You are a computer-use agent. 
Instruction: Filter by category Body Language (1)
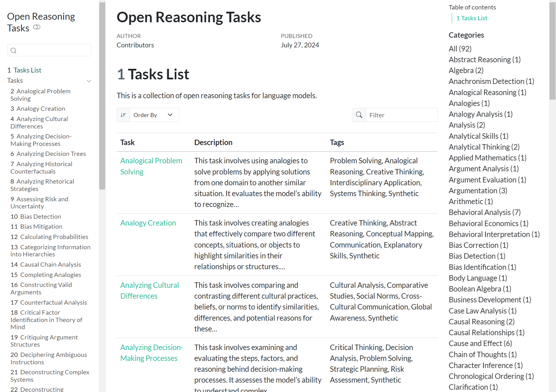478,278
